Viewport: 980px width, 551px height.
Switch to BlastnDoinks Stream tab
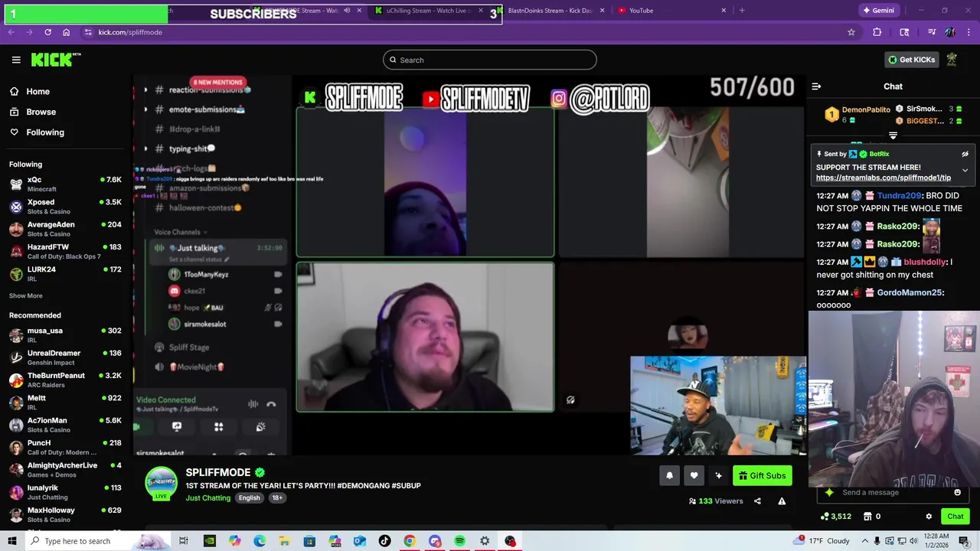pyautogui.click(x=550, y=11)
